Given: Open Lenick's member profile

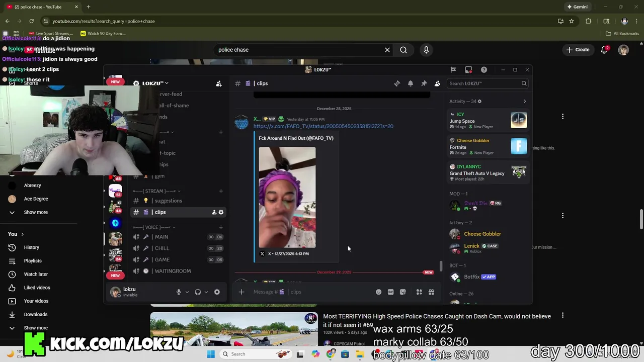Looking at the screenshot, I should point(488,248).
